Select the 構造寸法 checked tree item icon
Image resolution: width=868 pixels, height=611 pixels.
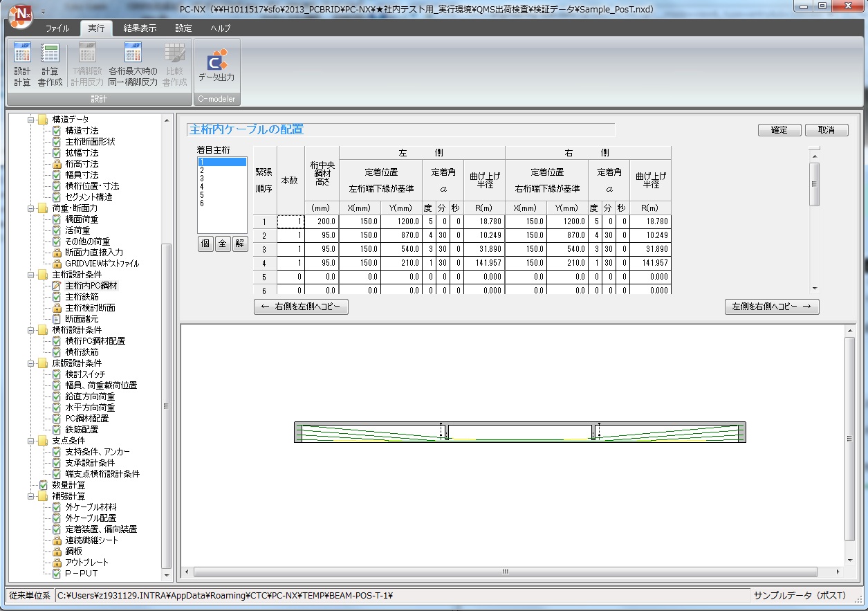(57, 130)
